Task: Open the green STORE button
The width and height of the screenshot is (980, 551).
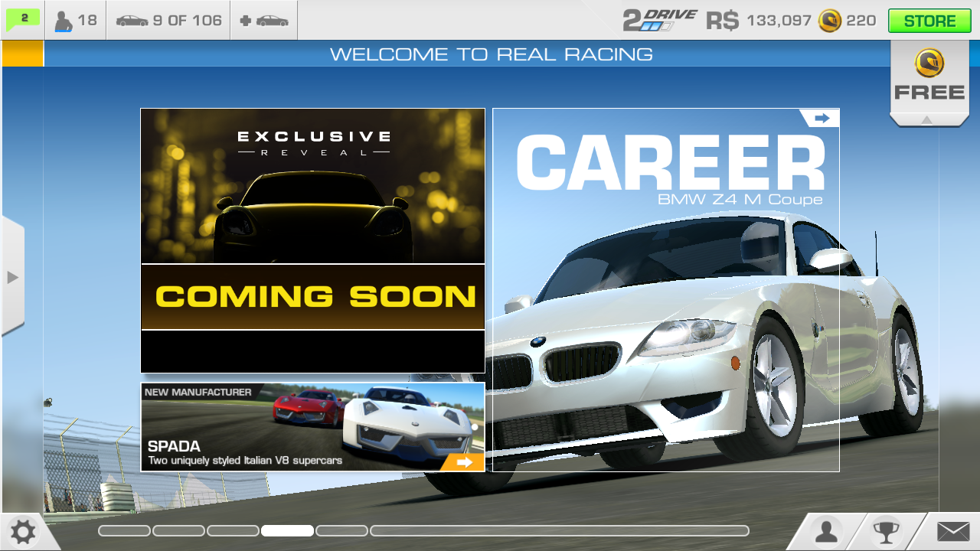Action: [929, 21]
